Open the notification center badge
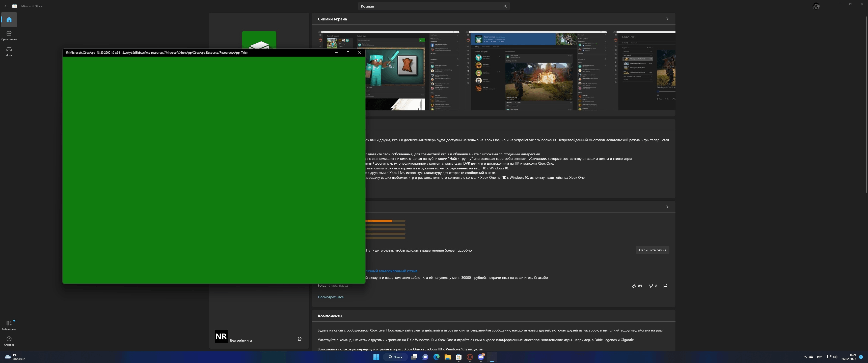 (x=861, y=357)
